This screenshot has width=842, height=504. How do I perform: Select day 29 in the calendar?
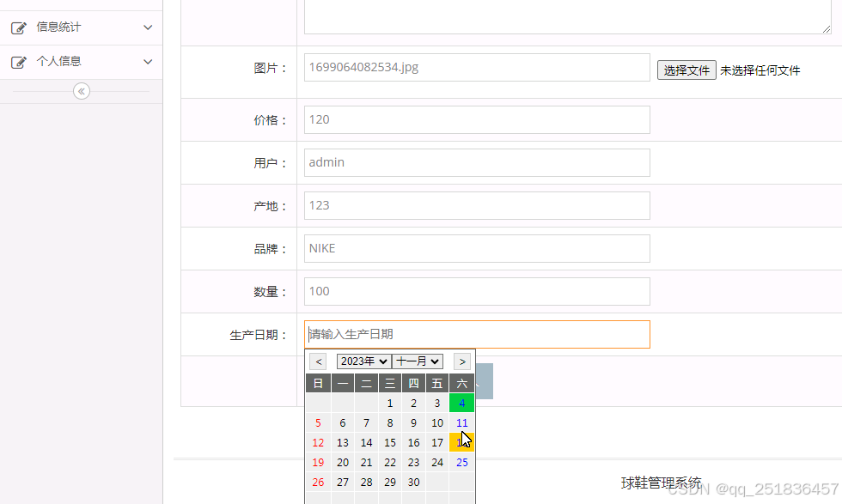(390, 483)
